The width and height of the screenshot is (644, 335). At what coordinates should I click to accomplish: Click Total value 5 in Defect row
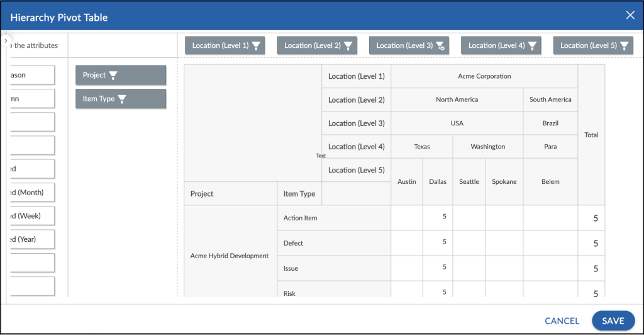(x=591, y=243)
